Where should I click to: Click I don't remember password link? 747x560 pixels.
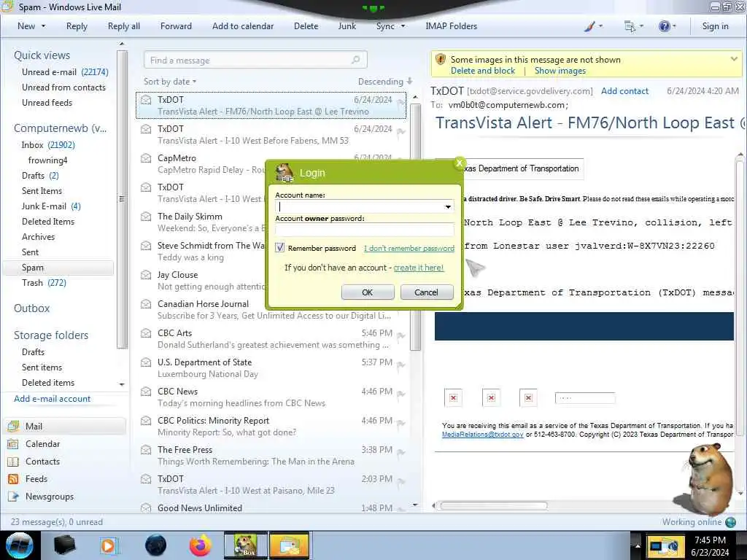tap(409, 248)
